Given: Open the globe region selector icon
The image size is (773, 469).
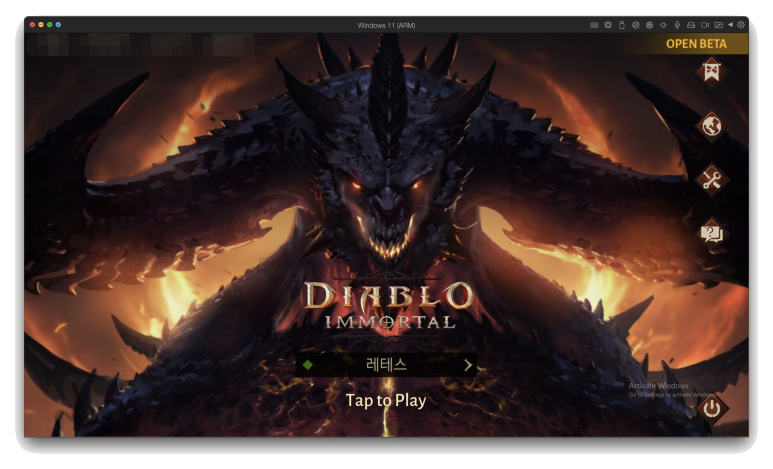Looking at the screenshot, I should (x=711, y=126).
